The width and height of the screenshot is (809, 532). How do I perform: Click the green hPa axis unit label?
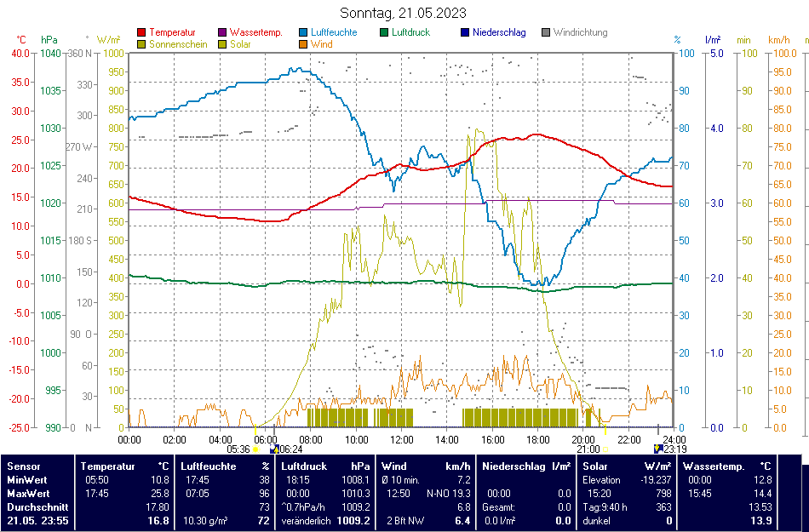pyautogui.click(x=49, y=40)
